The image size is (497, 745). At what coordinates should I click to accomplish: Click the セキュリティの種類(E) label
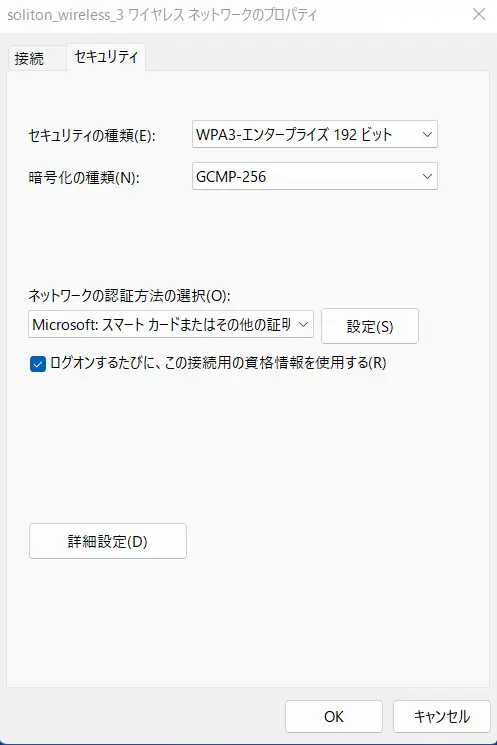pos(92,136)
